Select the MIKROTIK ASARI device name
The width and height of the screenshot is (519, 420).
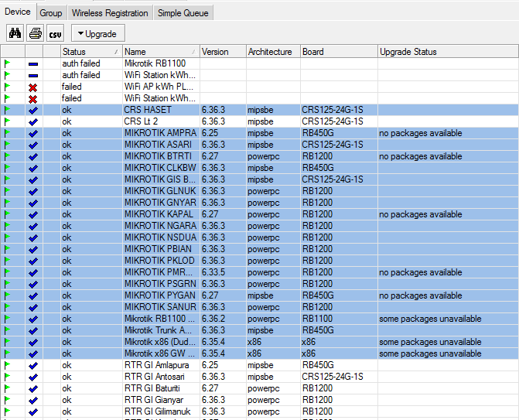point(158,145)
